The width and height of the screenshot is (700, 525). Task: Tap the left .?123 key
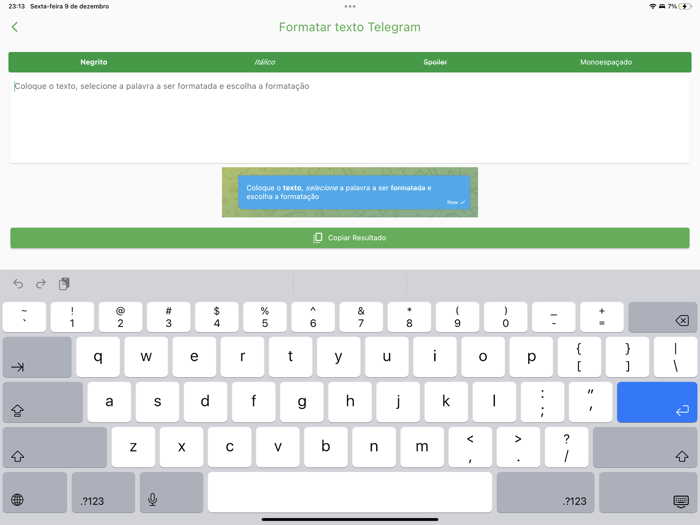coord(103,492)
